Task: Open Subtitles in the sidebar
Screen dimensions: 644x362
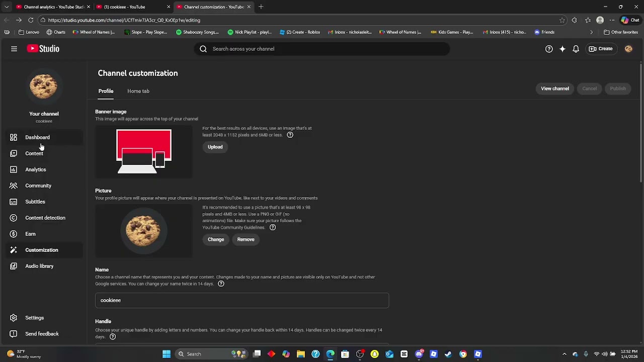Action: [44, 202]
